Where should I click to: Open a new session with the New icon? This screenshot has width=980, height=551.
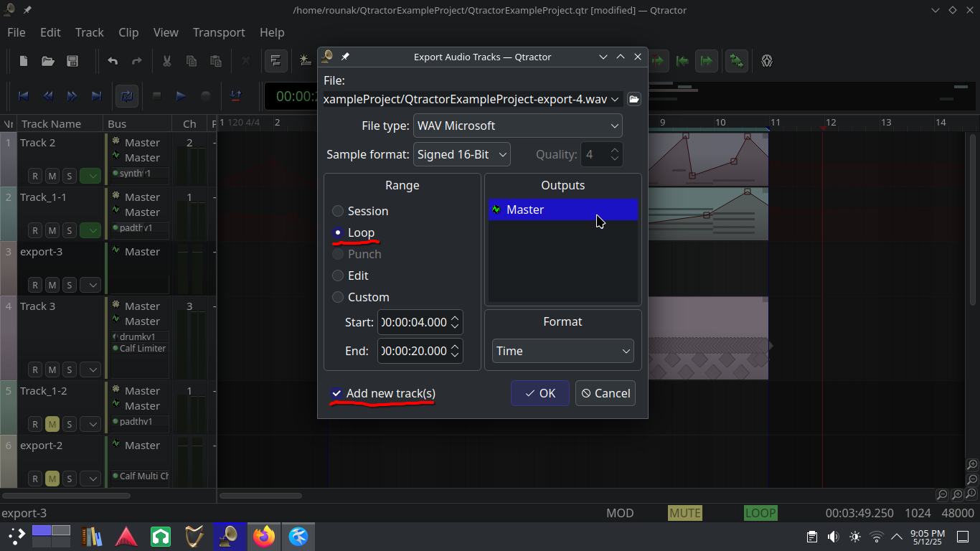coord(22,61)
